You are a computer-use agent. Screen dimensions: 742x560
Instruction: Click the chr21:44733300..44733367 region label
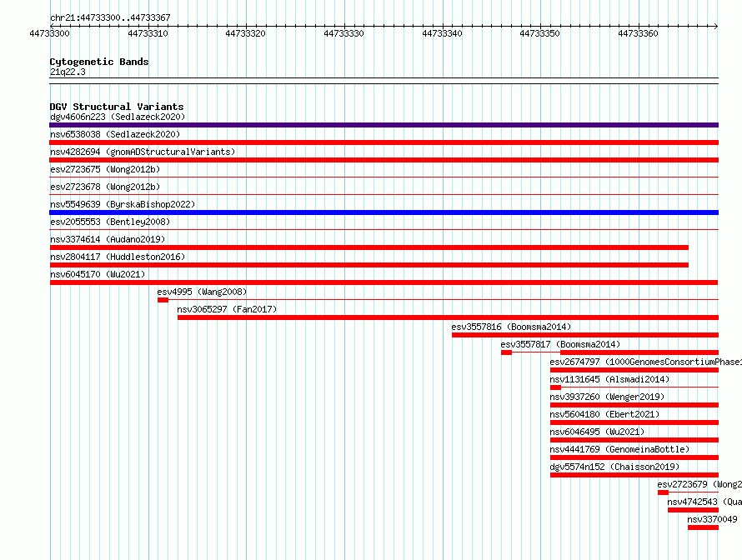coord(110,17)
